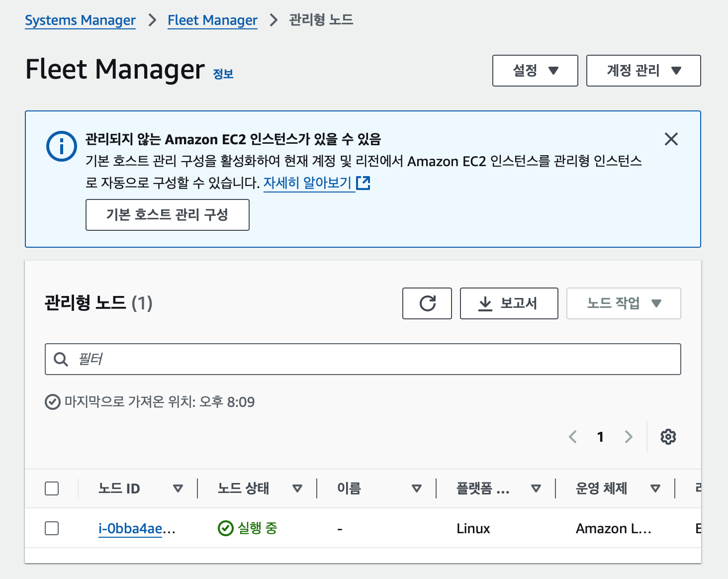Screen dimensions: 728x579
Task: Click the 실행 중 status text
Action: coord(257,528)
